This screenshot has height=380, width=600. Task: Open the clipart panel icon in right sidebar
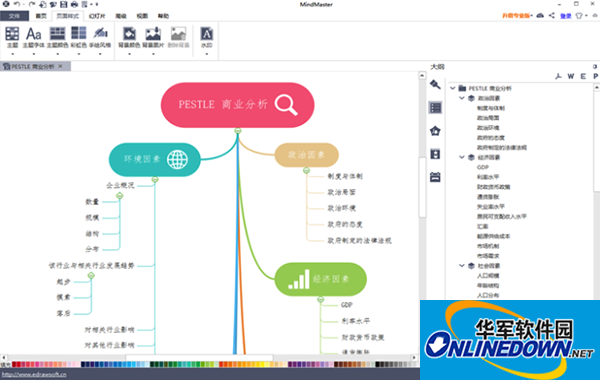click(x=435, y=154)
